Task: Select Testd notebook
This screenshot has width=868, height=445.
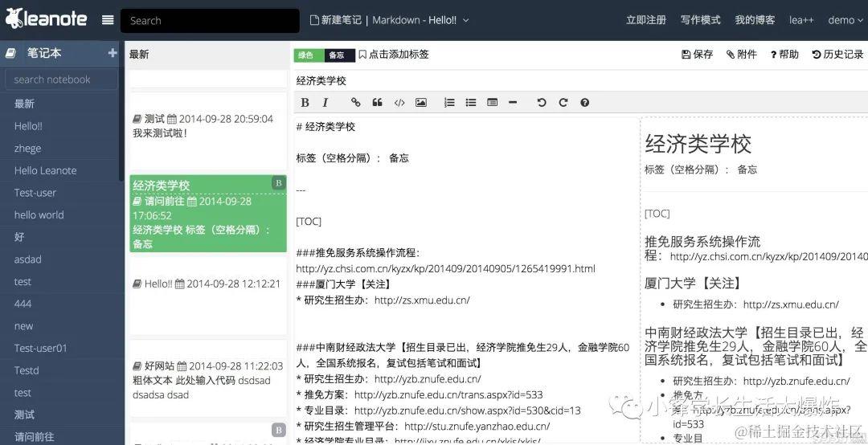Action: click(27, 370)
